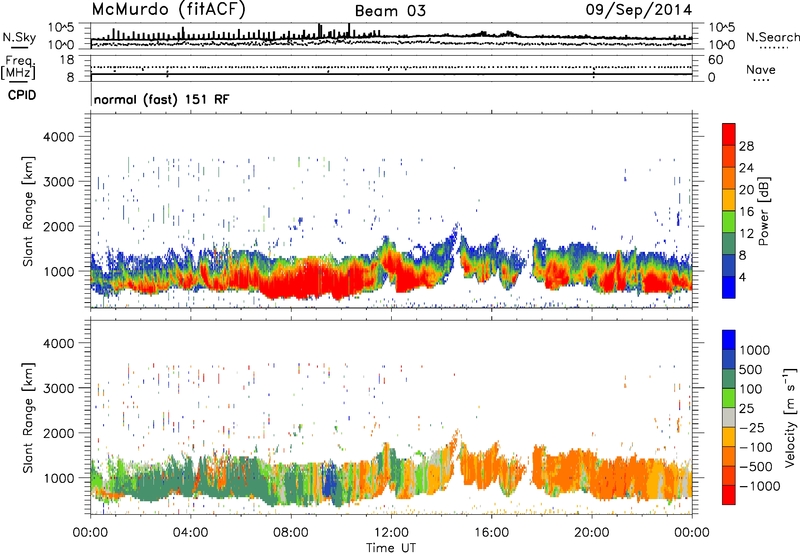The height and width of the screenshot is (554, 800).
Task: Click the Power [dB] colorbar label
Action: point(763,211)
